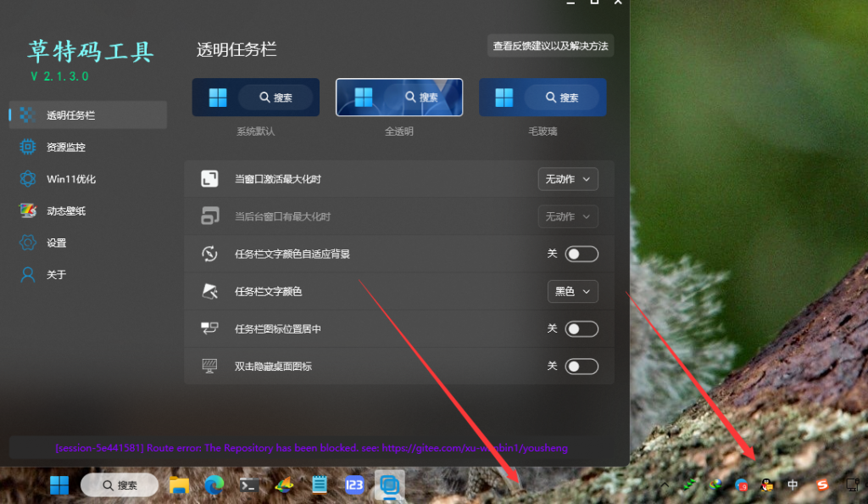Open the Win11优化 sidebar section
Viewport: 868px width, 504px height.
point(88,179)
